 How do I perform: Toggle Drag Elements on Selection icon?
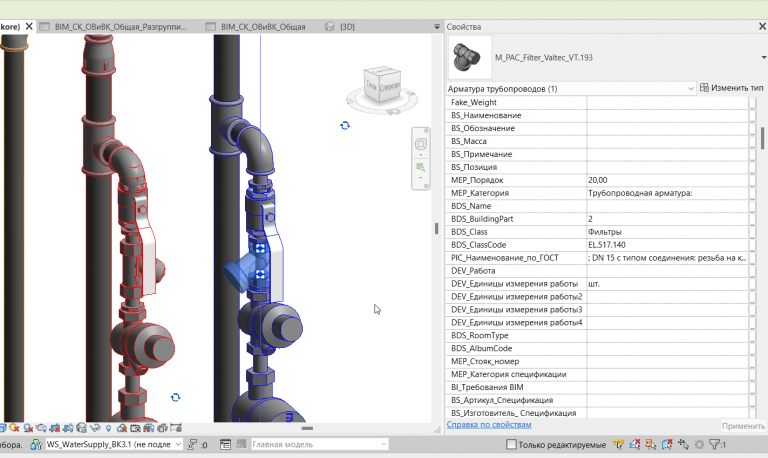[683, 444]
